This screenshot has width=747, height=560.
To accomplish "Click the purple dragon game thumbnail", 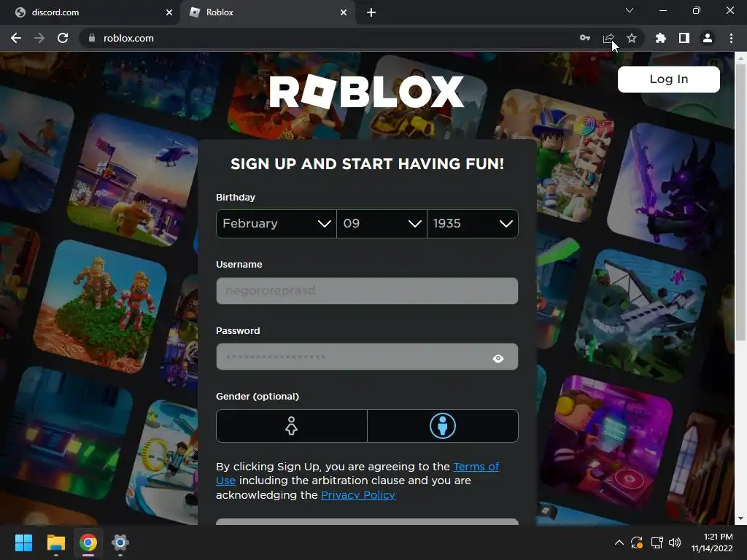I will [670, 188].
